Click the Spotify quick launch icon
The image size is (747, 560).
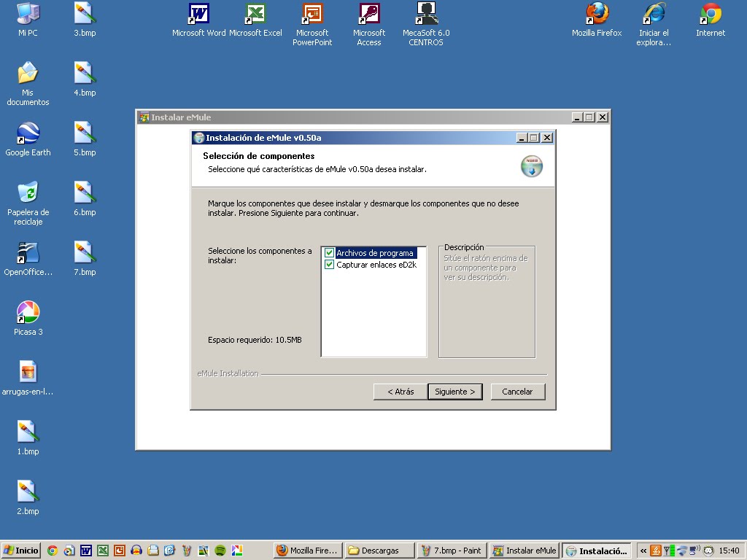coord(220,551)
